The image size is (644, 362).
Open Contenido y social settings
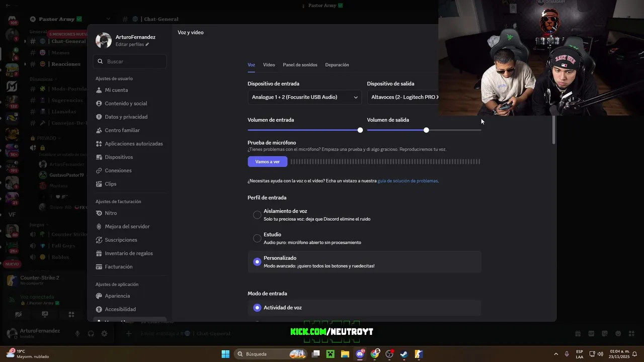[129, 104]
